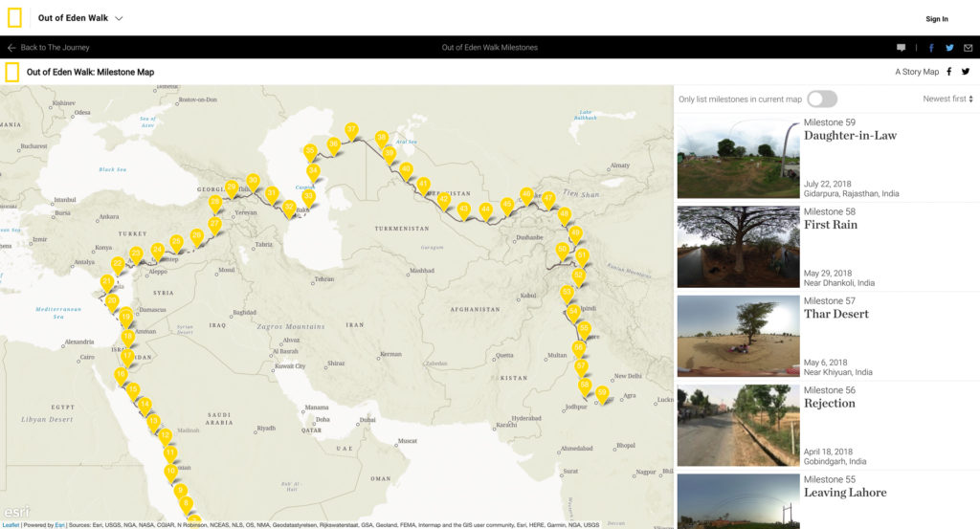Click the email envelope icon
Image resolution: width=980 pixels, height=529 pixels.
click(968, 48)
